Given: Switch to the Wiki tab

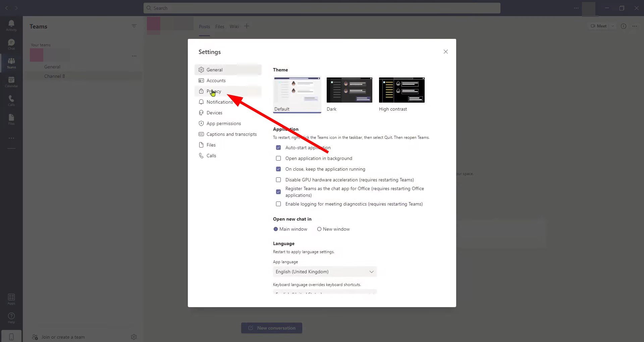Looking at the screenshot, I should coord(234,26).
